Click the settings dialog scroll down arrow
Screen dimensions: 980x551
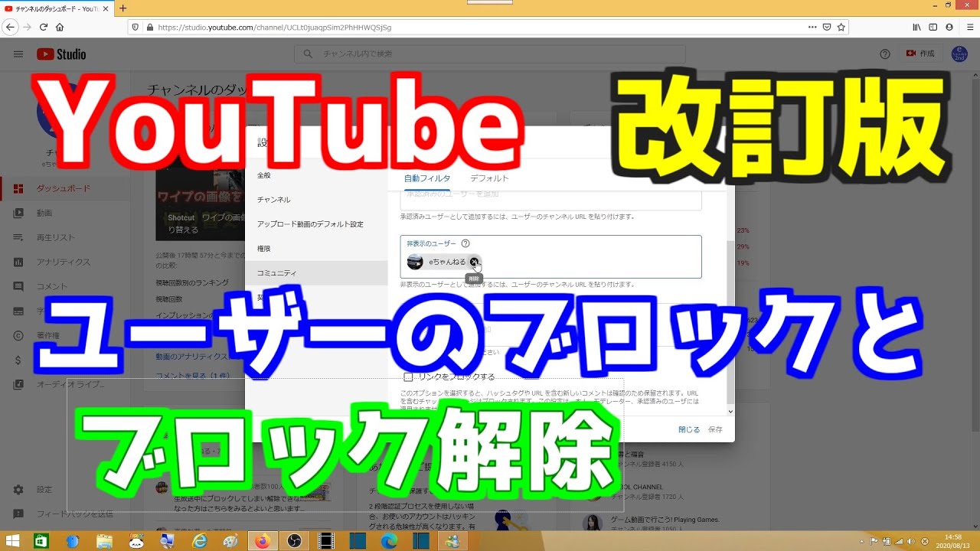(x=730, y=411)
